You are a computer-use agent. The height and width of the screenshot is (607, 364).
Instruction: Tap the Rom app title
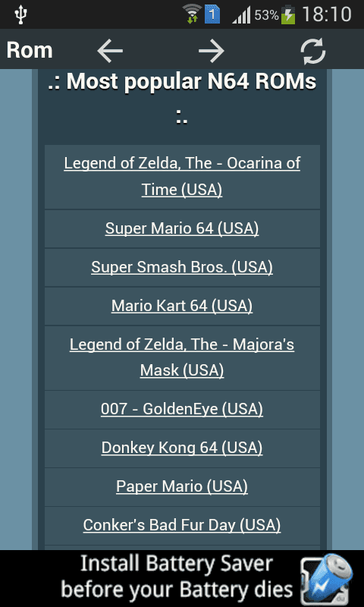click(30, 50)
